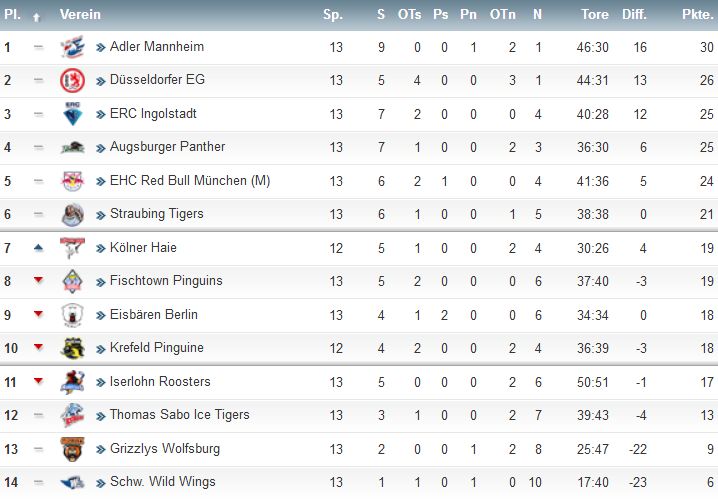Viewport: 718px width, 499px height.
Task: Click the Kölner Haie team logo
Action: coord(72,248)
